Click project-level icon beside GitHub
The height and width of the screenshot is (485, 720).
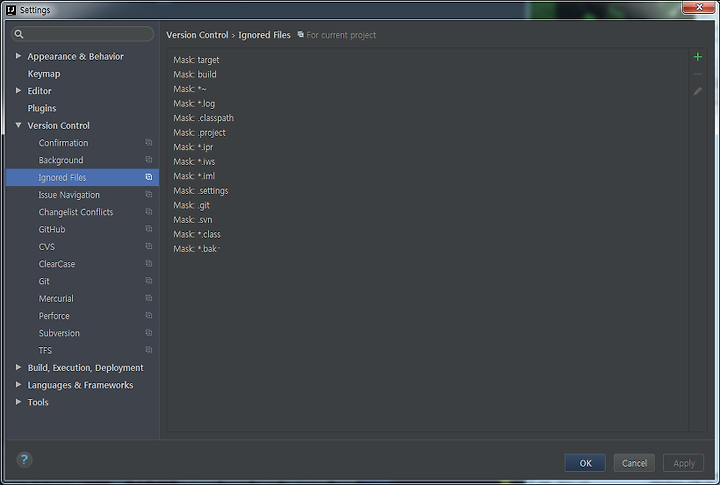coord(149,229)
